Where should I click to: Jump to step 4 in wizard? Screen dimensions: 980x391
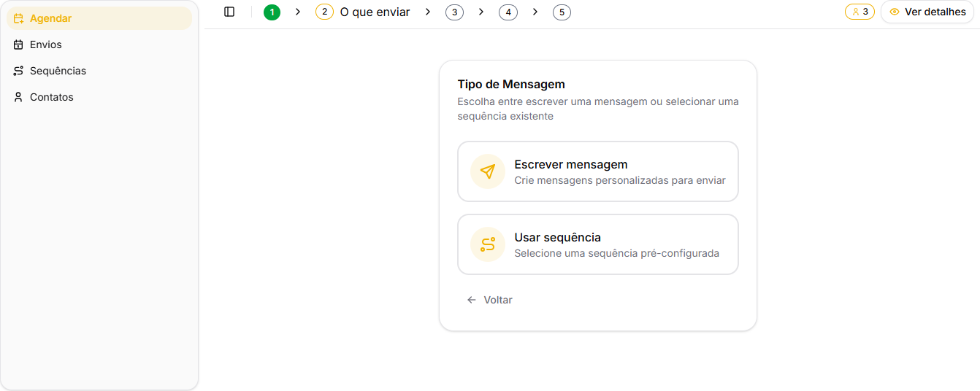click(508, 12)
